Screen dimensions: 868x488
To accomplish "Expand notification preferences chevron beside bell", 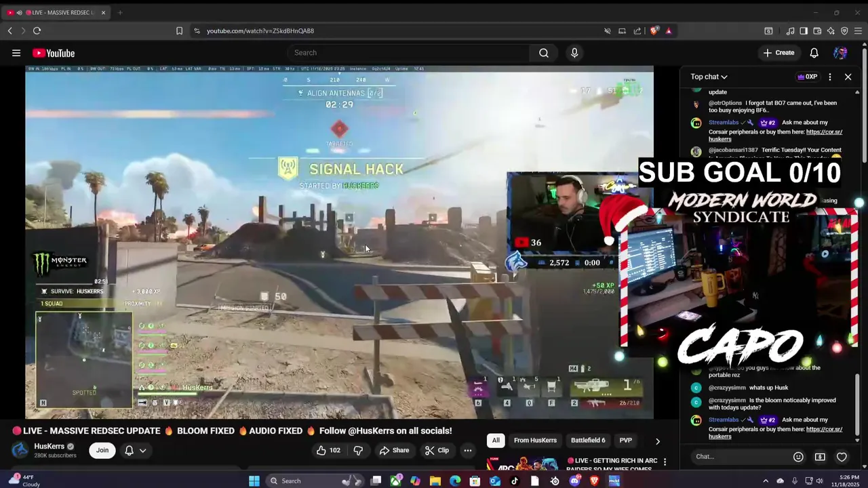I will pyautogui.click(x=142, y=450).
